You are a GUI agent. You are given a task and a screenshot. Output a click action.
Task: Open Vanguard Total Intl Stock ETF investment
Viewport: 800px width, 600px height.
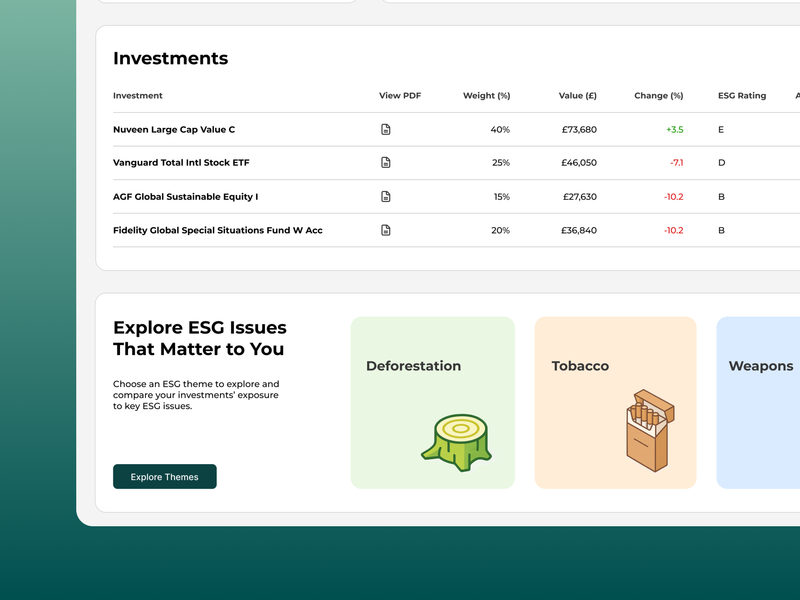point(181,163)
